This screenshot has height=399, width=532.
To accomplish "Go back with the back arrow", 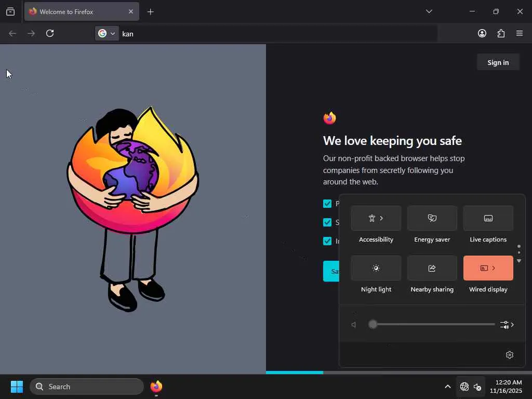I will tap(12, 33).
